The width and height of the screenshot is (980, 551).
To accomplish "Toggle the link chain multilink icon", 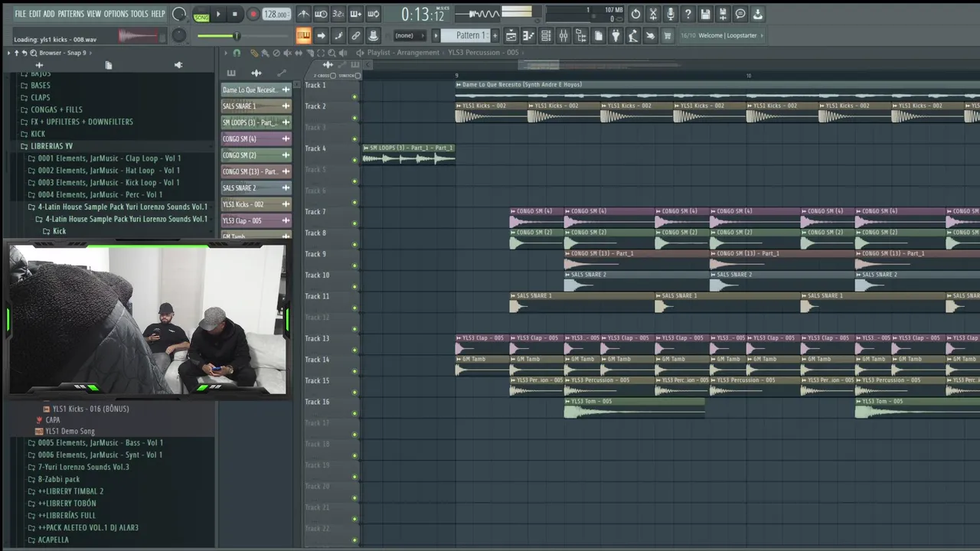I will [356, 35].
